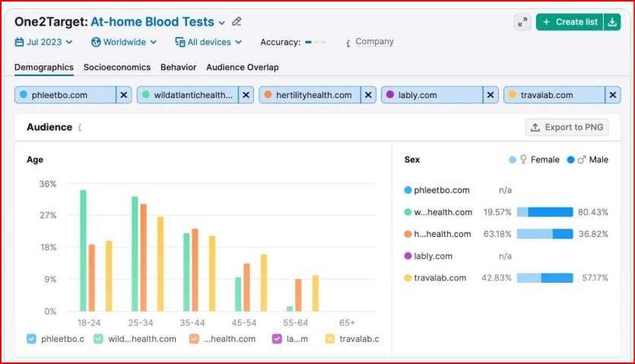The height and width of the screenshot is (364, 635).
Task: Switch to the Behavior tab
Action: (178, 67)
